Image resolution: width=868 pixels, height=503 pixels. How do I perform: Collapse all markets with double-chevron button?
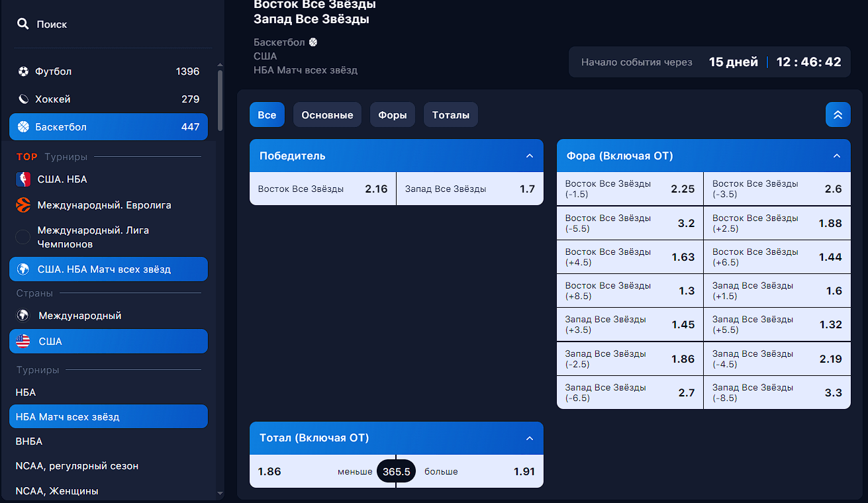(838, 114)
